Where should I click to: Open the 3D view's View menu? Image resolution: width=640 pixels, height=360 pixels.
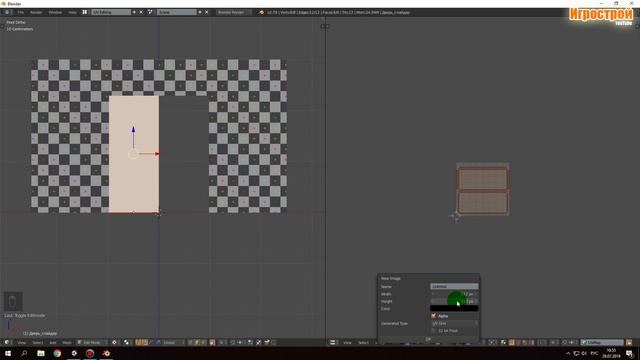[x=21, y=342]
